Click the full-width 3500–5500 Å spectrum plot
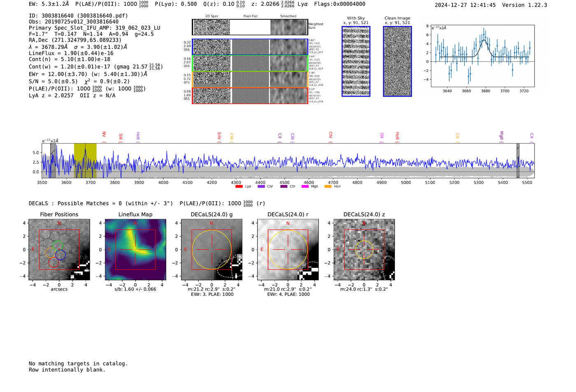Image resolution: width=576 pixels, height=392 pixels. pos(288,161)
